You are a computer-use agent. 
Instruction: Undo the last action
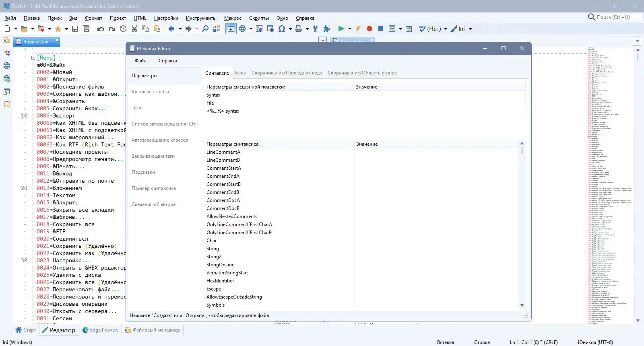point(101,29)
